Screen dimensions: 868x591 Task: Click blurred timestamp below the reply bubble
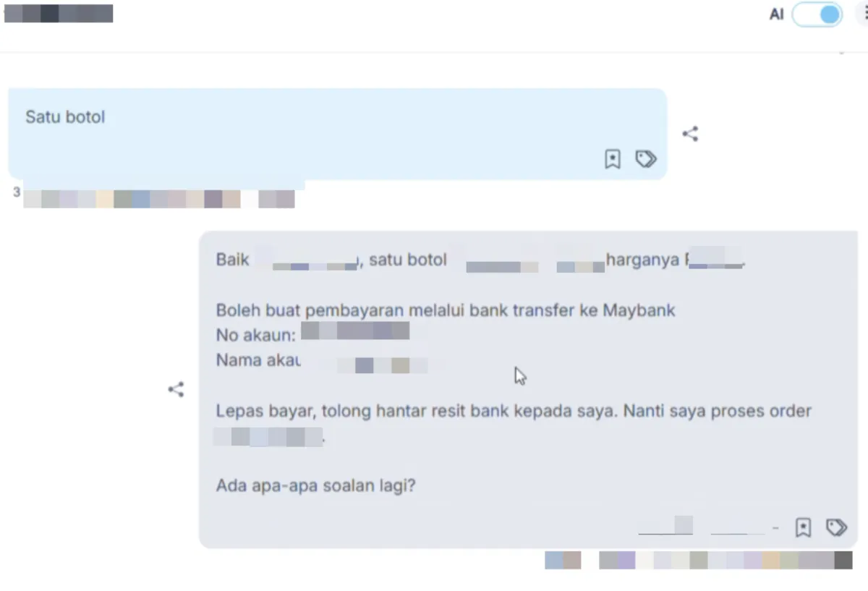pos(699,560)
